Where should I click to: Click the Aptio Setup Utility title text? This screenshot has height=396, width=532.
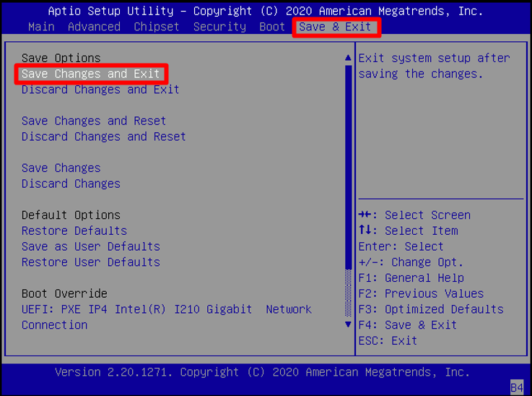pos(266,11)
